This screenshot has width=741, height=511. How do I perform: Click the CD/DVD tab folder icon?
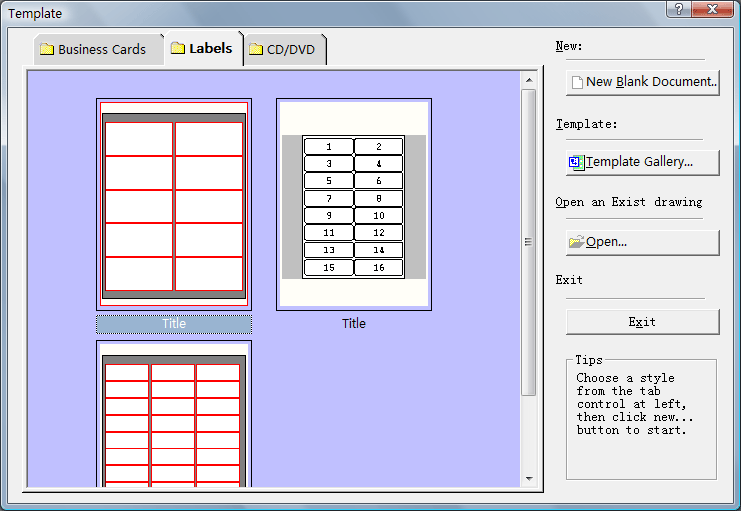(256, 49)
